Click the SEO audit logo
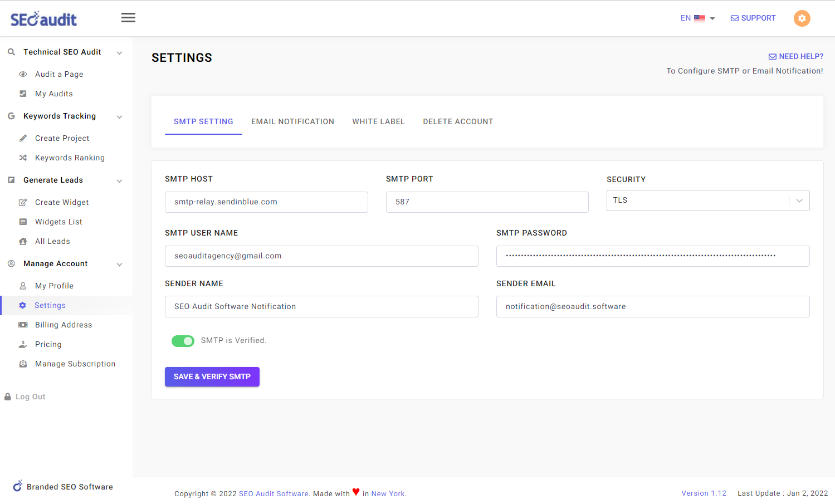Image resolution: width=835 pixels, height=504 pixels. [x=43, y=18]
